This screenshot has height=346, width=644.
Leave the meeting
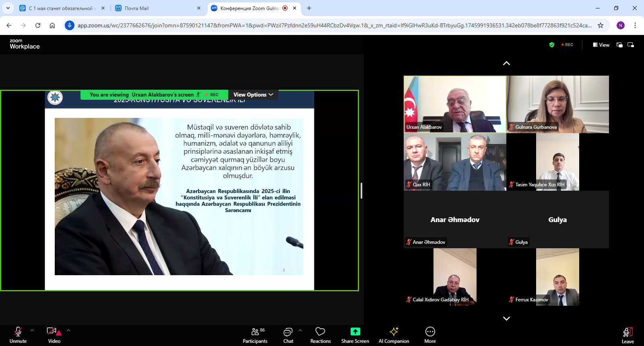(x=627, y=335)
